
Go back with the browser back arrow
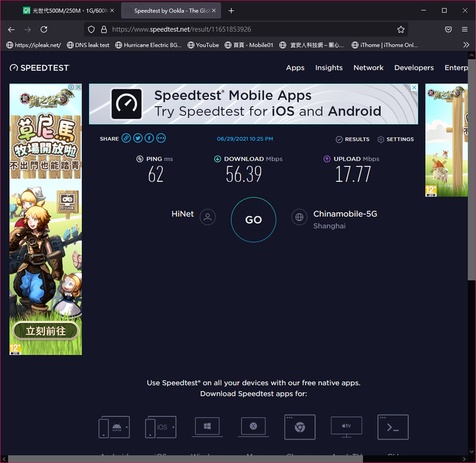point(11,30)
